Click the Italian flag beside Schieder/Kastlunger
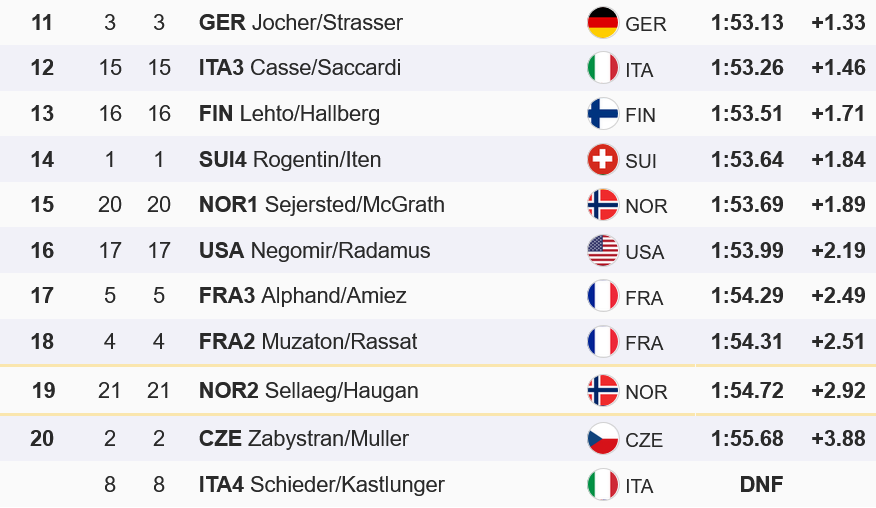This screenshot has width=876, height=508. (602, 485)
